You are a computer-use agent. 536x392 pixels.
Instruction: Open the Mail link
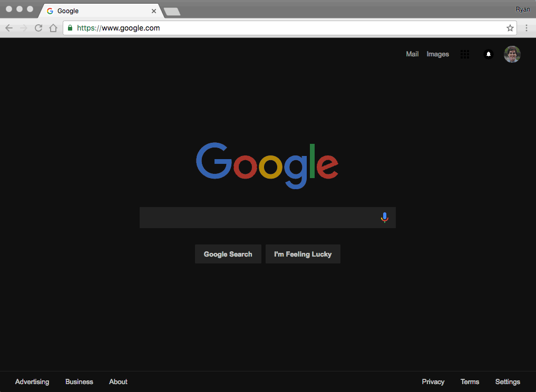(412, 54)
